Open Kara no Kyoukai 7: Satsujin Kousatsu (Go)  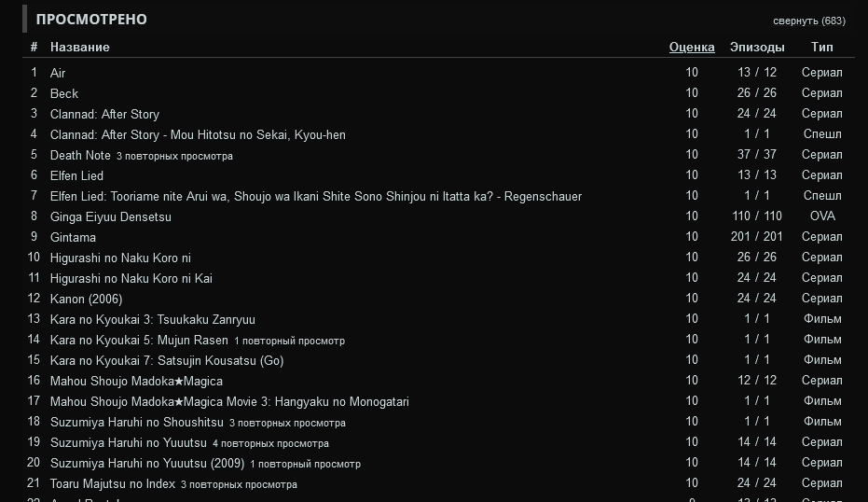pyautogui.click(x=167, y=360)
